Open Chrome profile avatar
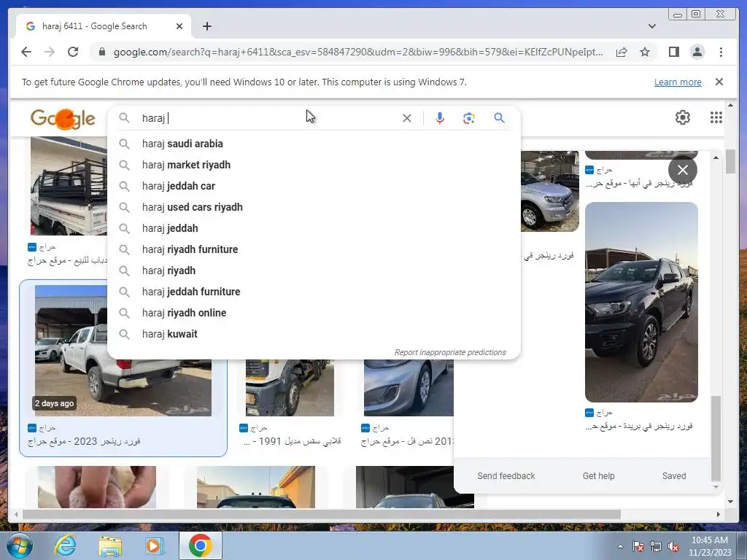 (697, 52)
